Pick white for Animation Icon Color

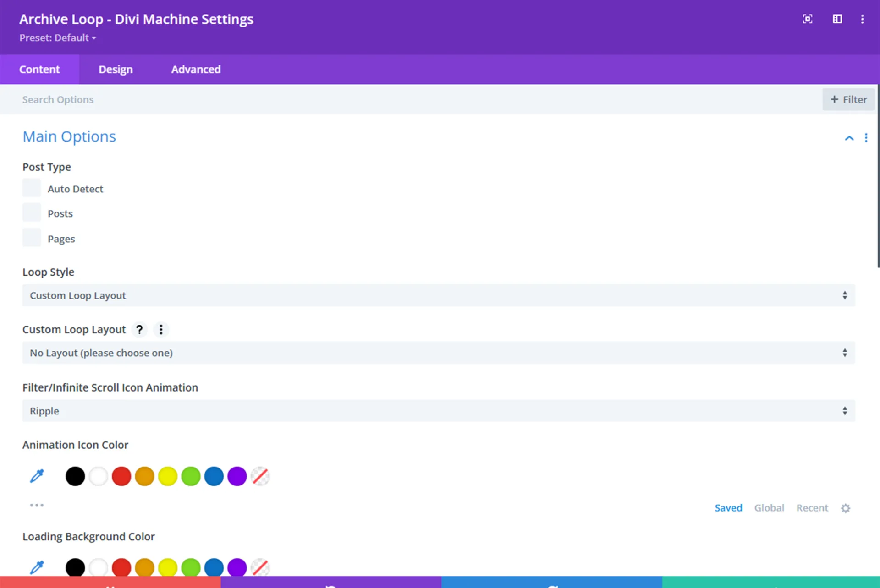coord(98,476)
